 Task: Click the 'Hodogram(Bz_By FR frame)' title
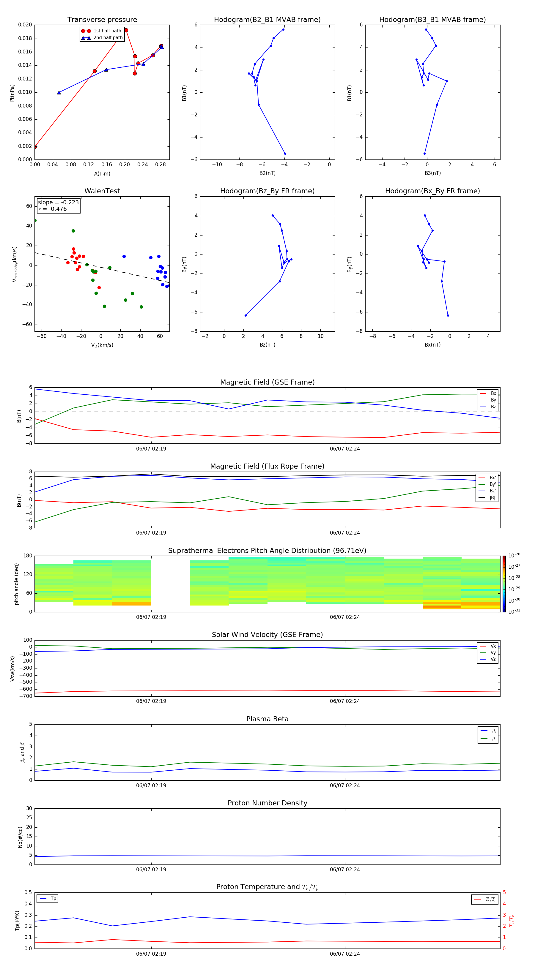coord(267,191)
